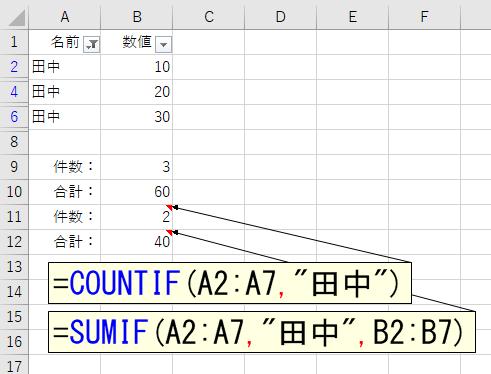Select filtered row 2 header
The height and width of the screenshot is (374, 491).
point(14,67)
